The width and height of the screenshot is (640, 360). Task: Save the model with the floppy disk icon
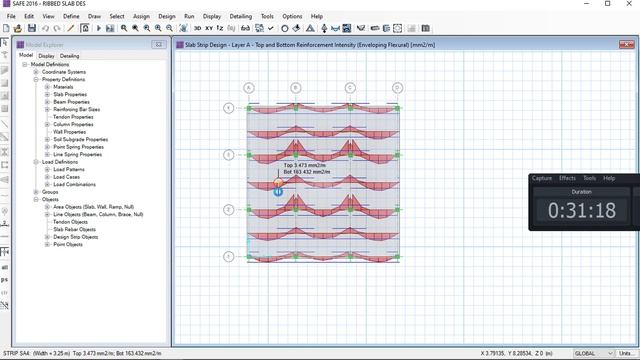click(x=32, y=28)
